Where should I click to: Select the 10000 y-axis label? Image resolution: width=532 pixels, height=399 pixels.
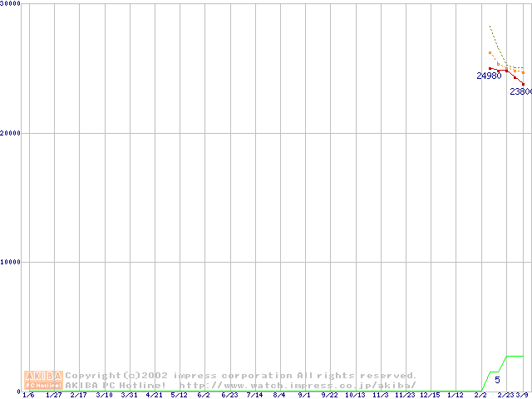coord(11,262)
